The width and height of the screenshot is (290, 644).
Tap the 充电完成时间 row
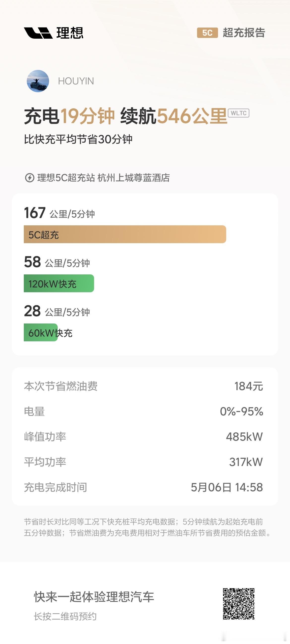tap(144, 487)
